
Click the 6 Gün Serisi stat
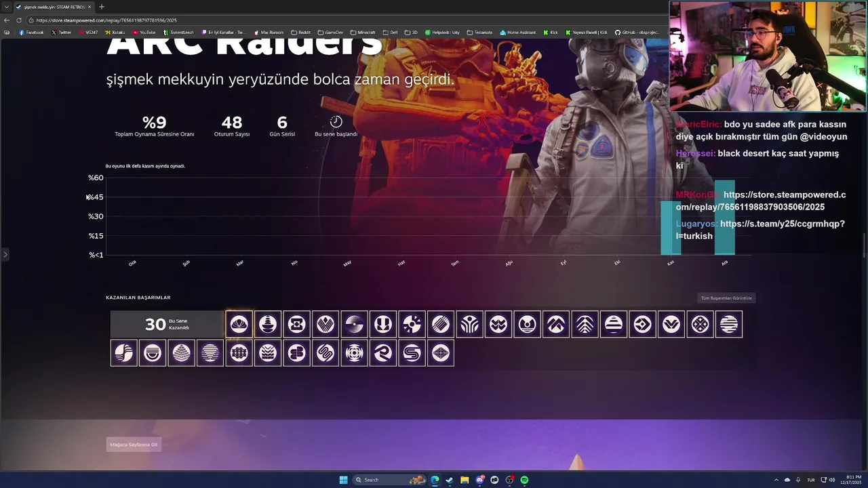click(282, 126)
